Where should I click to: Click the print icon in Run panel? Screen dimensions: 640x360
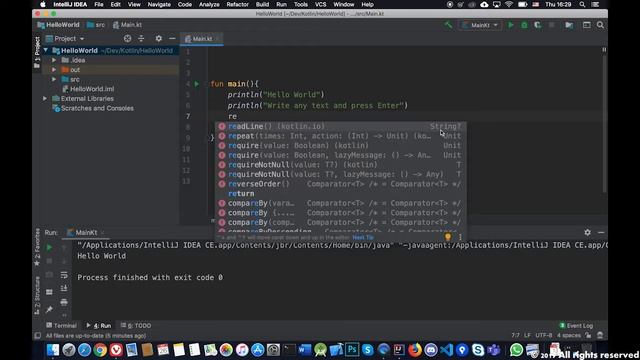coord(64,302)
